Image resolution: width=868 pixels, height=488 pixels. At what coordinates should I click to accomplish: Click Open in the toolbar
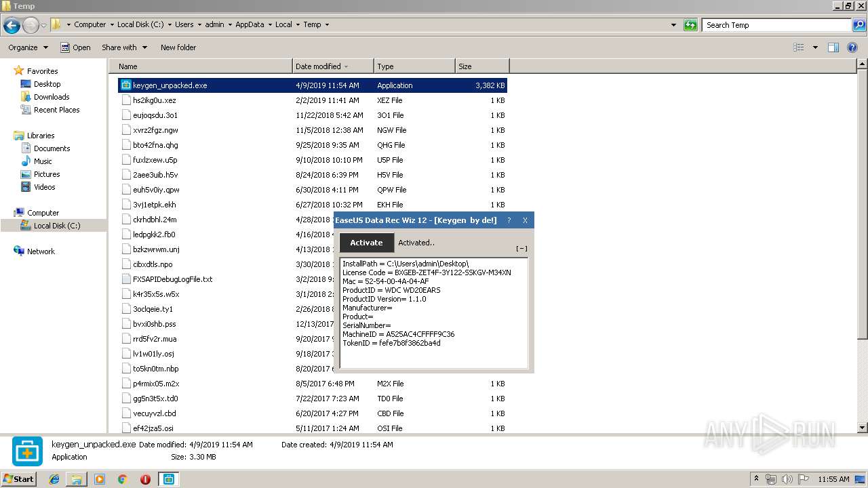point(75,47)
